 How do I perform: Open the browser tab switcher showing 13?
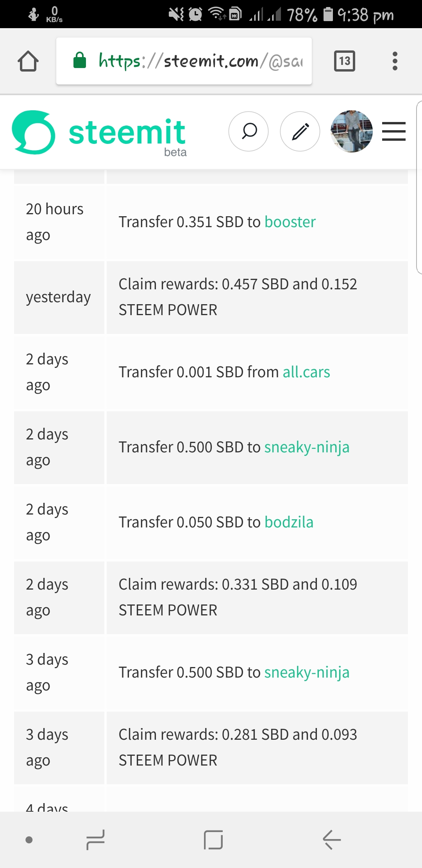tap(344, 61)
